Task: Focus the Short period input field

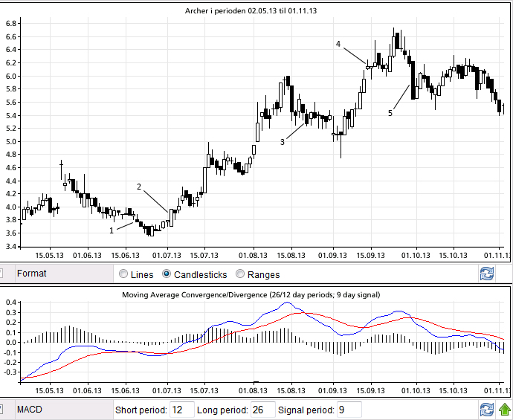Action: coord(181,410)
